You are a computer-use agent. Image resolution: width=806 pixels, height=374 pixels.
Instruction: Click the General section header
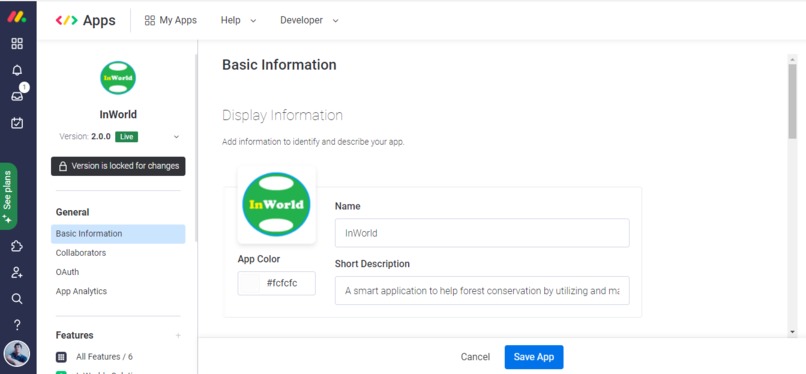[x=72, y=212]
